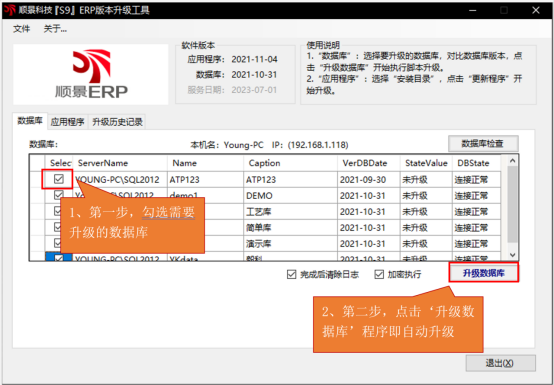
Task: Click the DEMO caption cell
Action: (290, 196)
